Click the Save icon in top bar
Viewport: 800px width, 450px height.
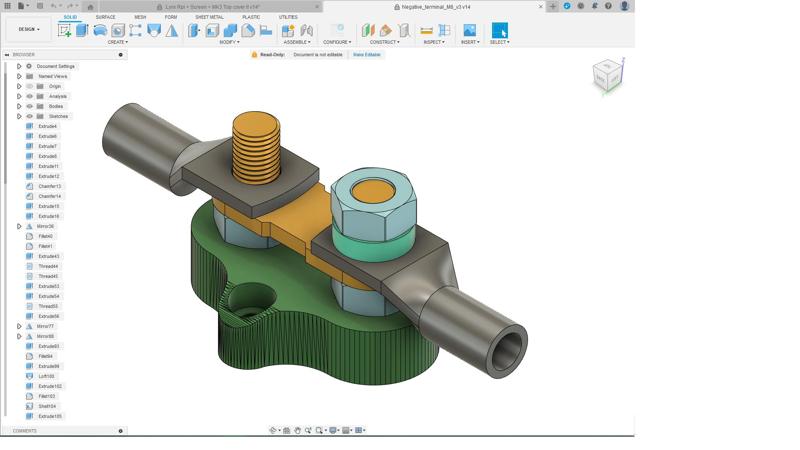(41, 6)
